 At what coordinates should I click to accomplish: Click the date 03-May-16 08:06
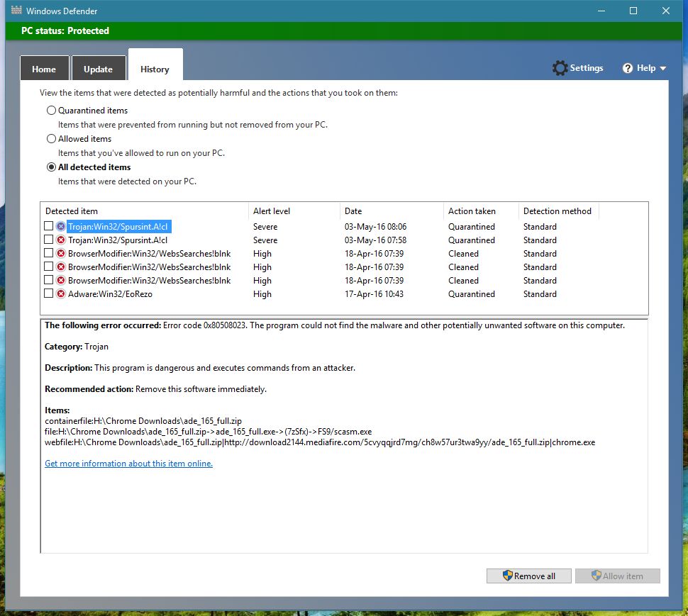[376, 227]
